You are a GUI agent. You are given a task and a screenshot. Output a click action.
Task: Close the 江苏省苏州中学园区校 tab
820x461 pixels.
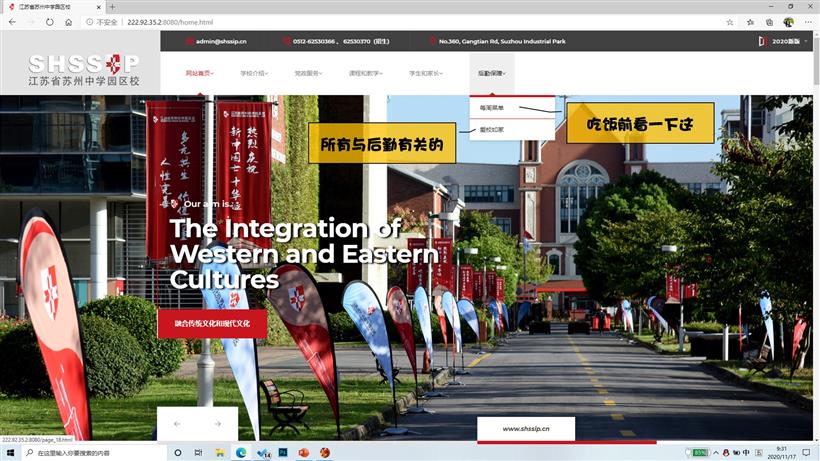point(99,7)
